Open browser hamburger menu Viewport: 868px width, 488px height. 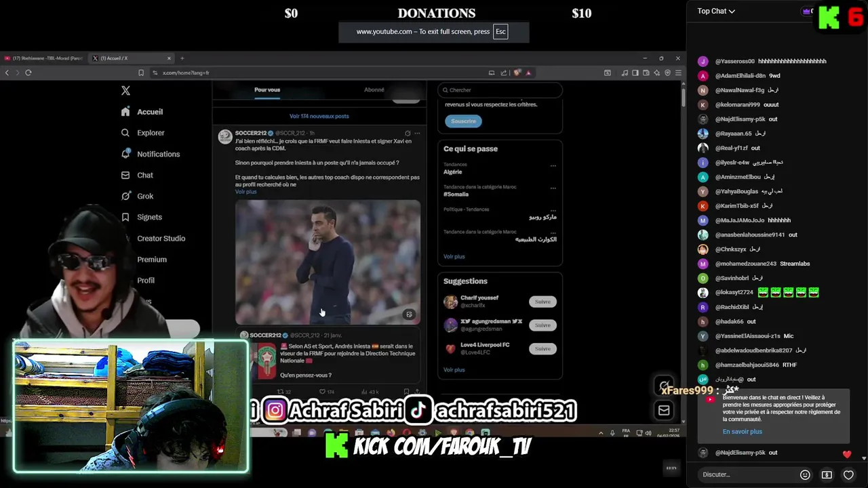click(677, 73)
